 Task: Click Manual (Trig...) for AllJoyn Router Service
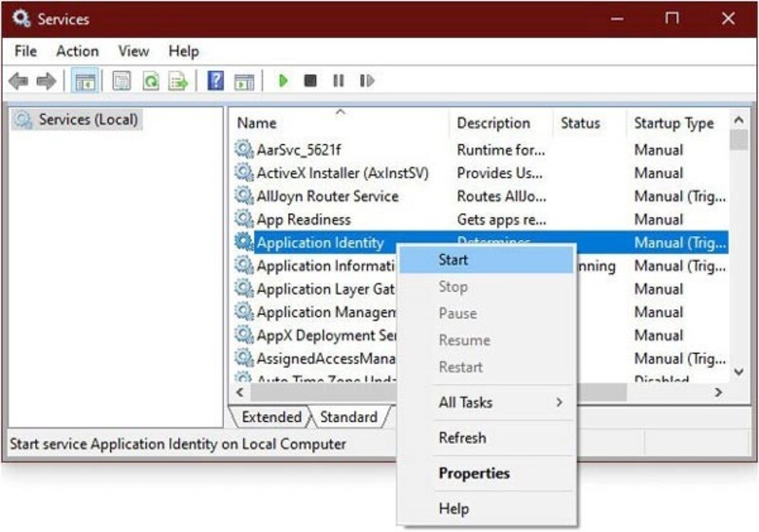(x=680, y=196)
